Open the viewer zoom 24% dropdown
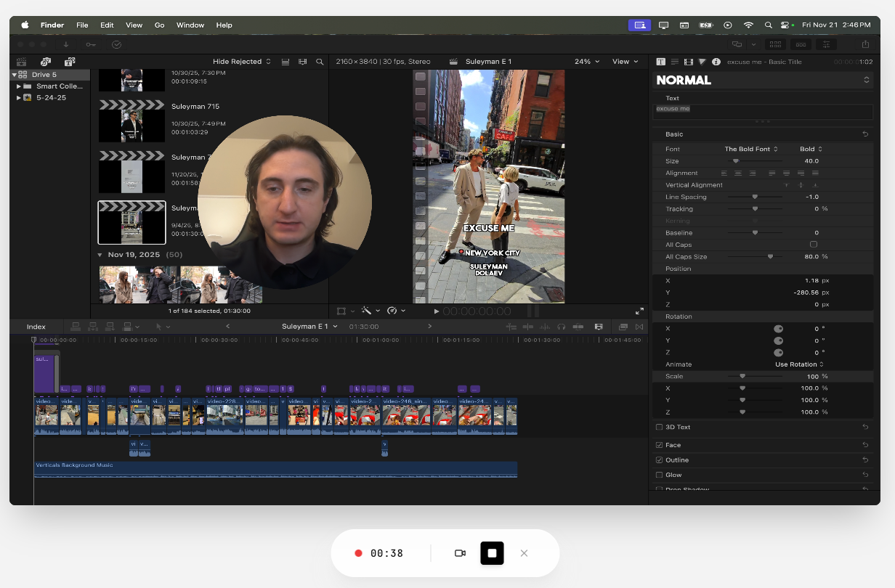Screen dimensions: 895x588 click(x=587, y=62)
